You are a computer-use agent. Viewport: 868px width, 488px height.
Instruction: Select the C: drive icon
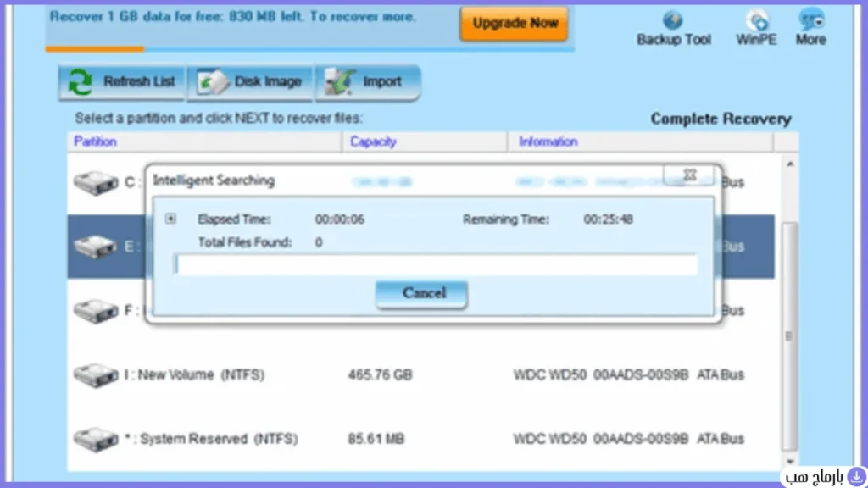[96, 183]
